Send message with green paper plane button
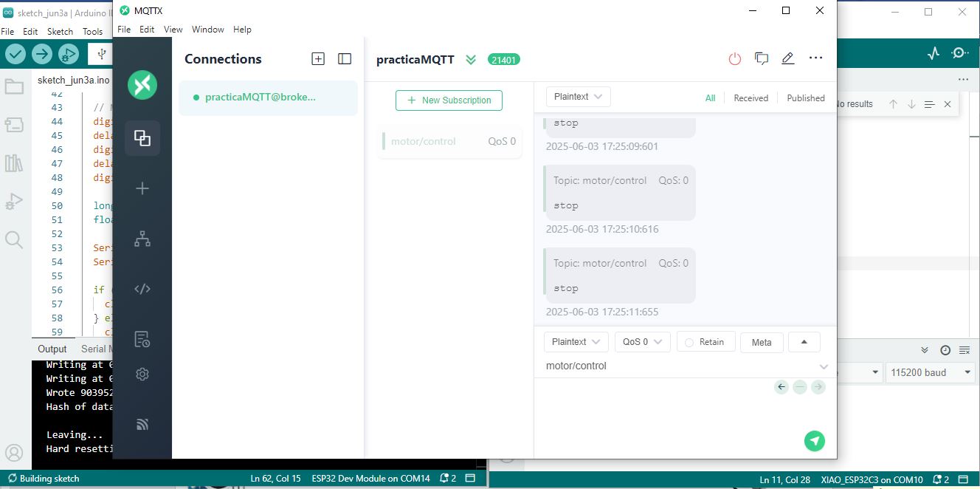The width and height of the screenshot is (980, 489). point(815,441)
